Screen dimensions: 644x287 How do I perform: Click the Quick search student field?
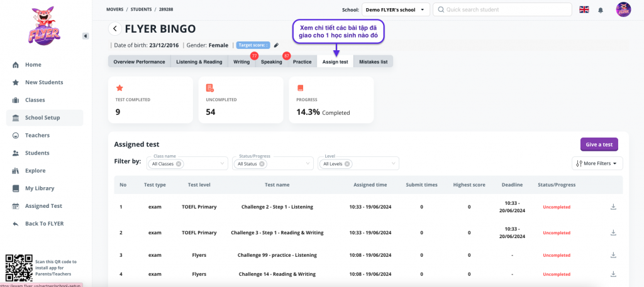coord(502,10)
